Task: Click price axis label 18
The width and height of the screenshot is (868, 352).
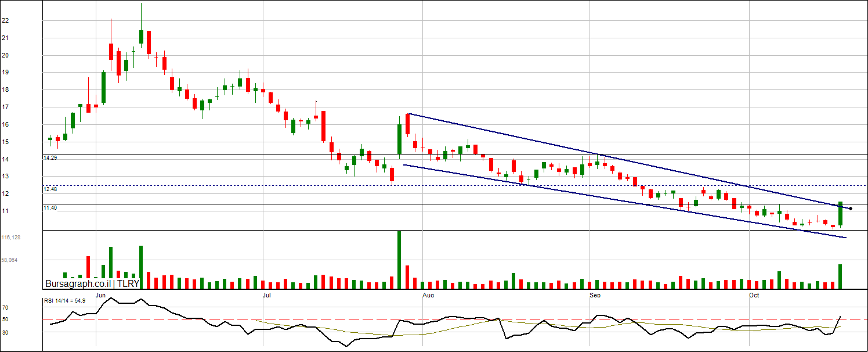Action: click(5, 90)
